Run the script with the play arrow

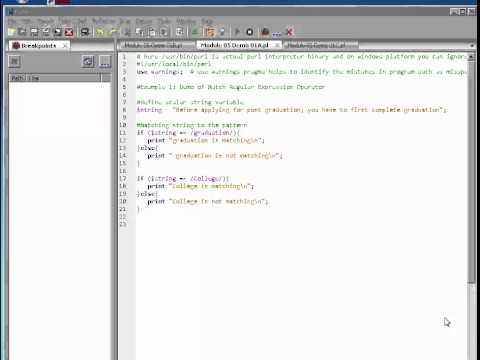click(x=237, y=32)
